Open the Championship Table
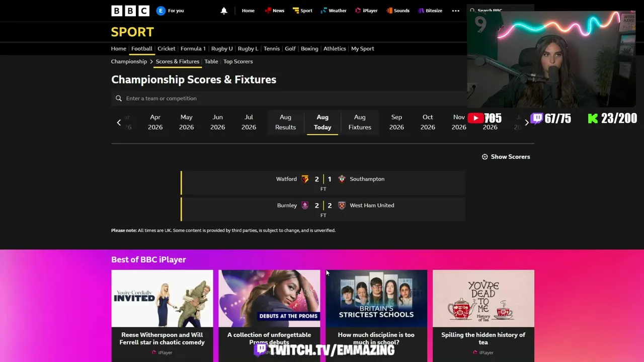The height and width of the screenshot is (362, 644). point(211,61)
